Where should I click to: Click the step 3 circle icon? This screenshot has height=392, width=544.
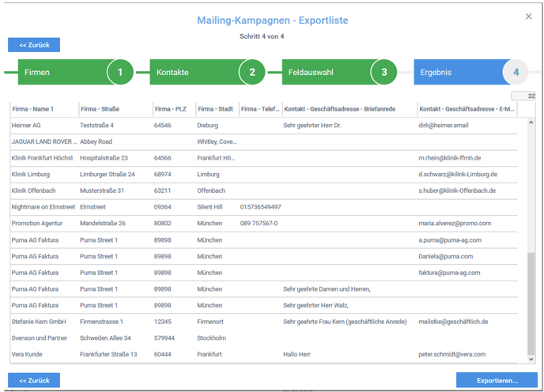384,72
